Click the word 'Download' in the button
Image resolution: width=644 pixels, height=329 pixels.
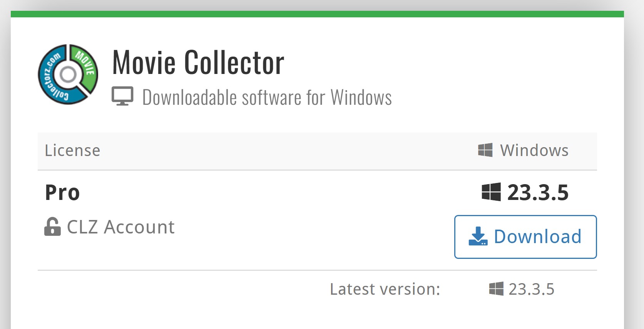tap(537, 237)
